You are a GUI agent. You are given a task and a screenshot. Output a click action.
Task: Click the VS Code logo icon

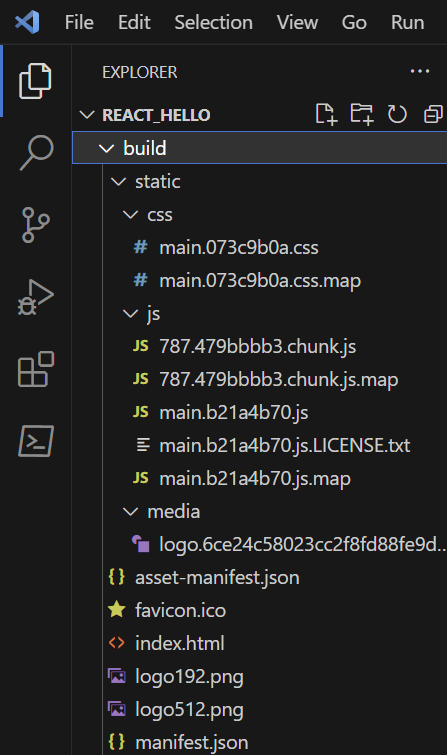pos(27,22)
